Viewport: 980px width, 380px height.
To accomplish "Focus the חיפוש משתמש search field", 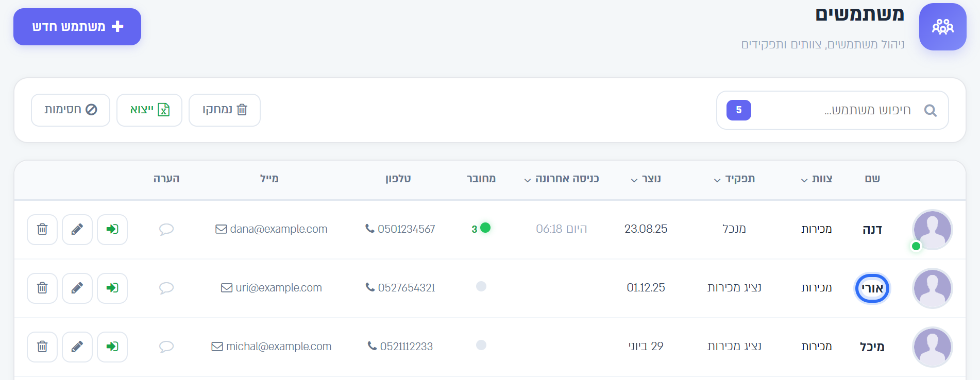I will click(x=833, y=110).
